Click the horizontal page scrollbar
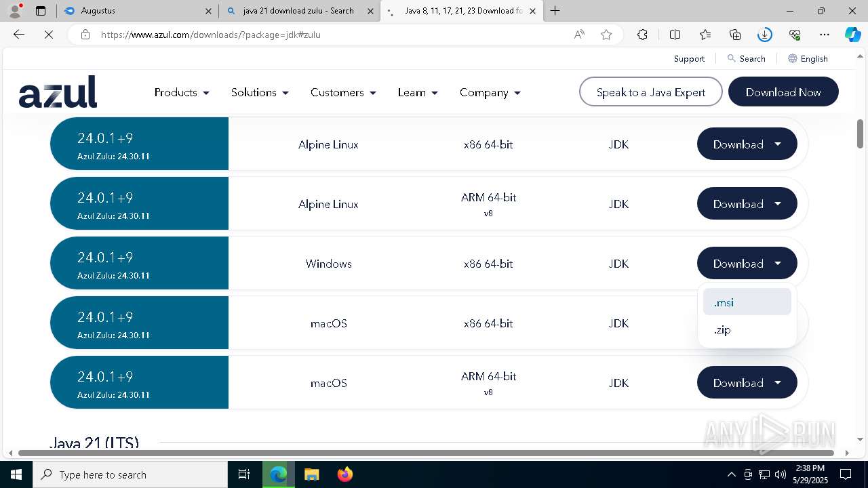Screen dimensions: 868x488 pyautogui.click(x=426, y=453)
